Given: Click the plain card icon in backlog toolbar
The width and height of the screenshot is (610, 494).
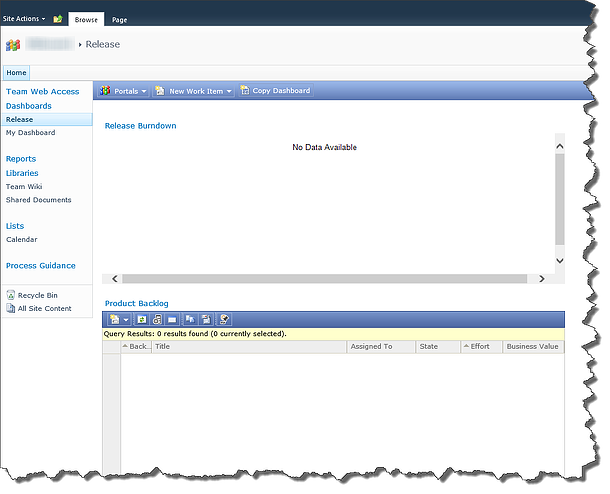Looking at the screenshot, I should [172, 320].
